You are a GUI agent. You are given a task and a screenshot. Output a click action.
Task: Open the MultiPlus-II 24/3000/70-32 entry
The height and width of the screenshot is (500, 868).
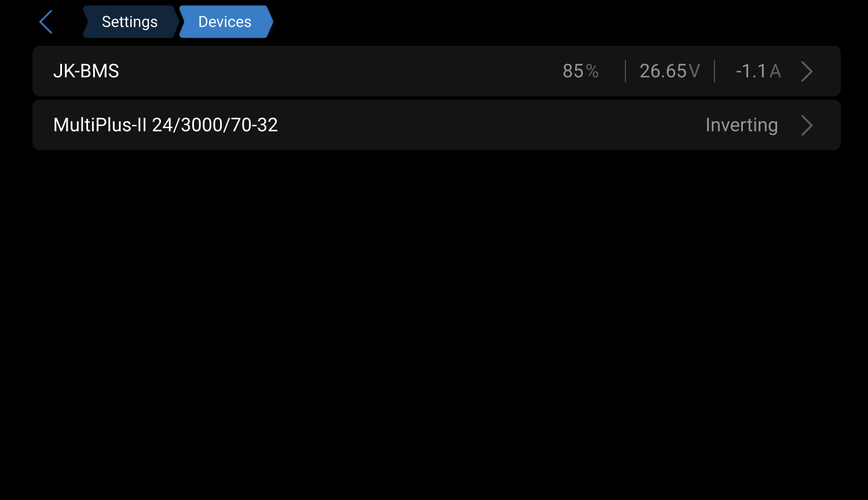coord(436,125)
